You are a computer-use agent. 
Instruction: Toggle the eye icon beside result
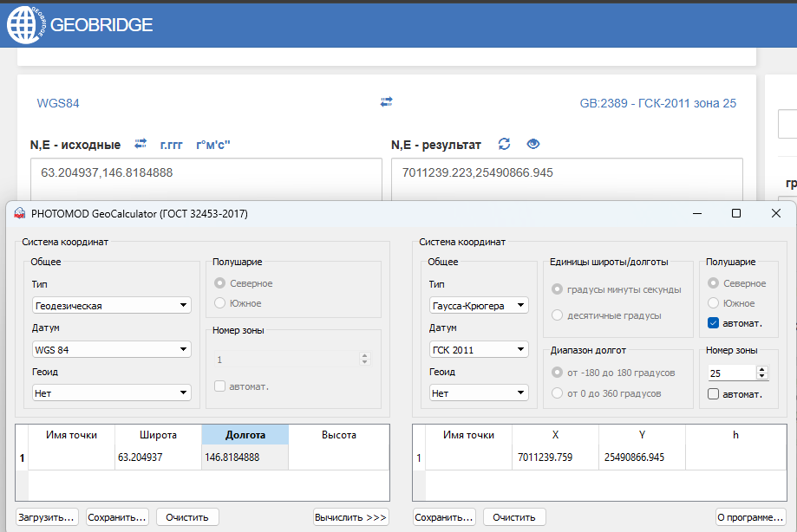point(533,144)
